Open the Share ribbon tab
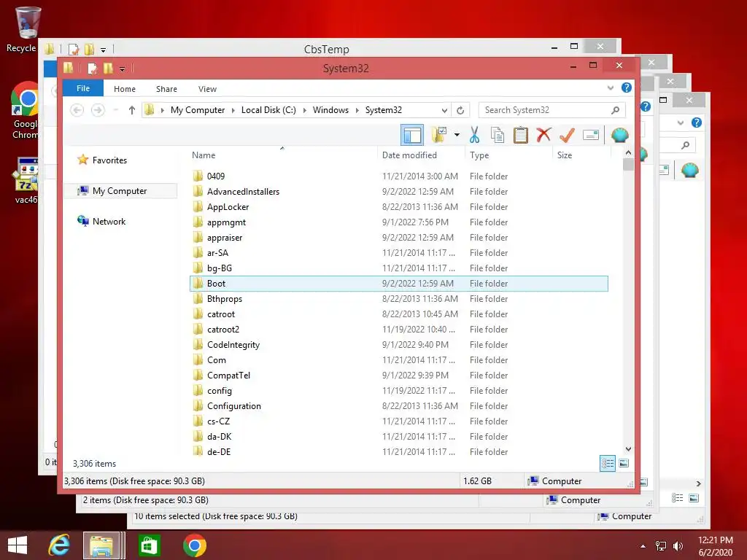 pos(167,89)
